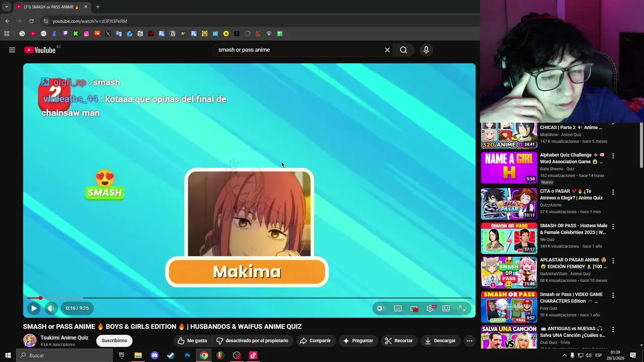Open Steam from the taskbar
The image size is (644, 362).
[171, 355]
